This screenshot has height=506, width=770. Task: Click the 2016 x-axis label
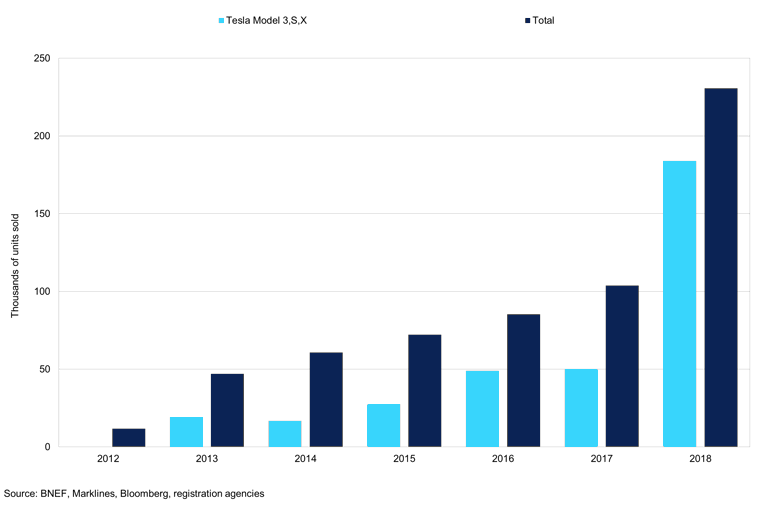pyautogui.click(x=503, y=459)
